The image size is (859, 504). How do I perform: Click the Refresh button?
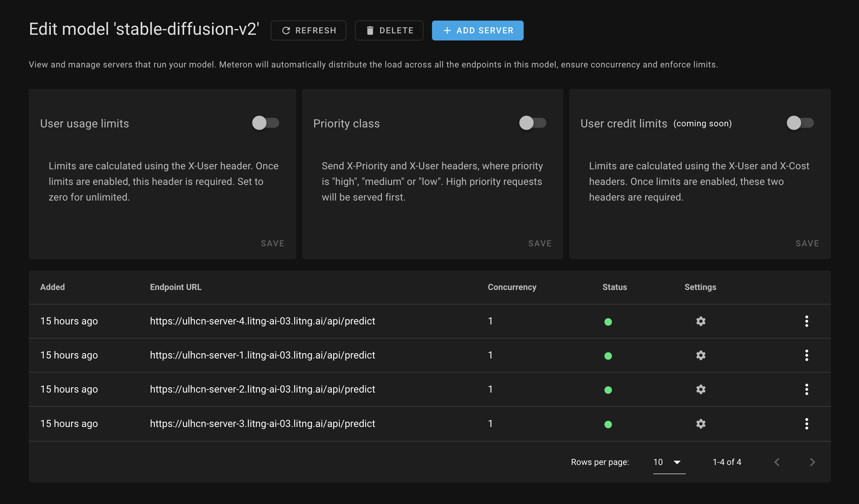click(x=308, y=31)
